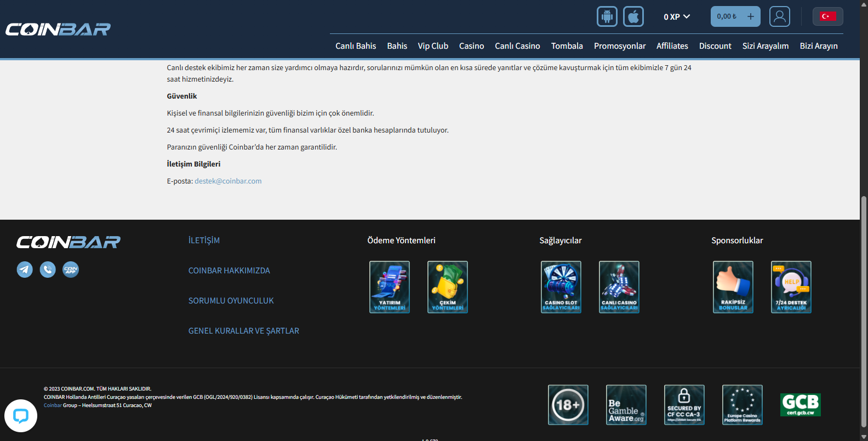Open the Tombala menu item
The height and width of the screenshot is (441, 868).
point(567,46)
